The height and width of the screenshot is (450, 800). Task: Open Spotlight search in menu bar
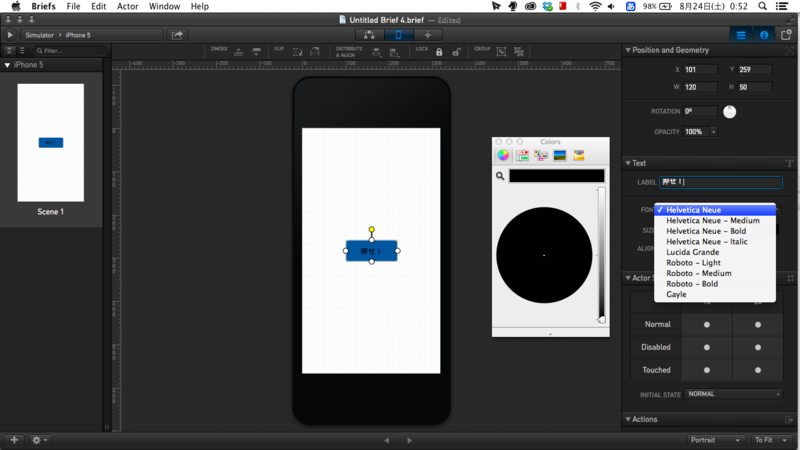[762, 6]
